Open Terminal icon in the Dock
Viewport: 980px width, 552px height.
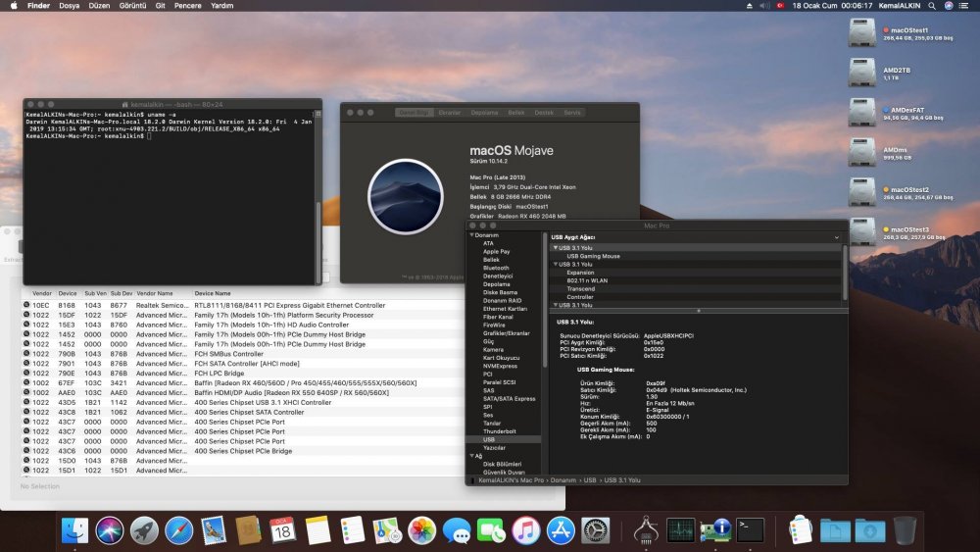[750, 530]
